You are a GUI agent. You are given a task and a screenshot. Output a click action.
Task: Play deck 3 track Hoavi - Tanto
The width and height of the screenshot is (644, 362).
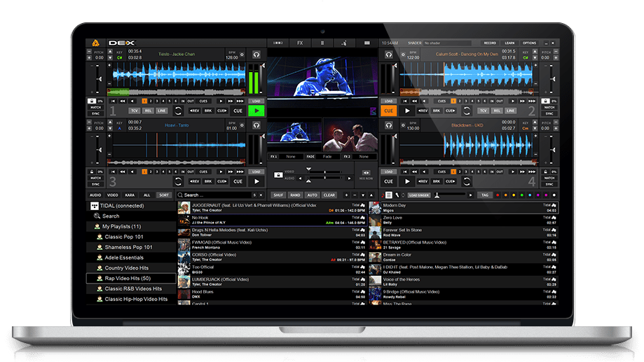pos(256,181)
